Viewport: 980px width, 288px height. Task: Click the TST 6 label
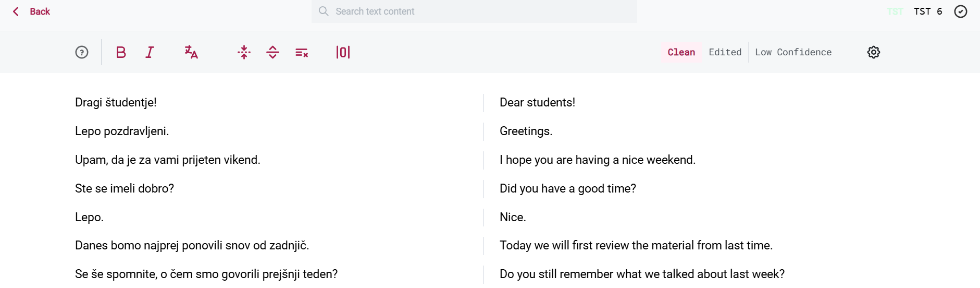(x=928, y=11)
